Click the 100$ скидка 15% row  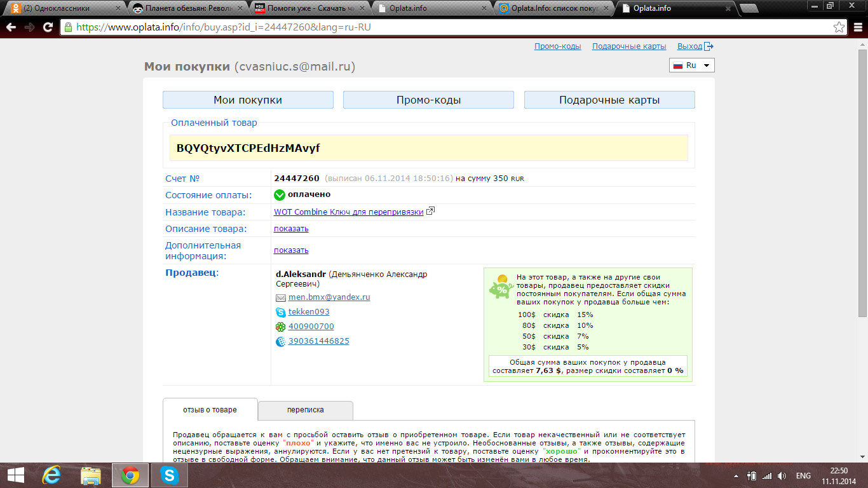coord(555,315)
